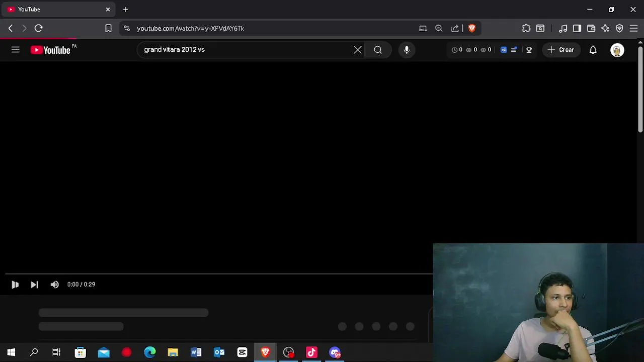Open Outlook from taskbar

click(x=219, y=352)
